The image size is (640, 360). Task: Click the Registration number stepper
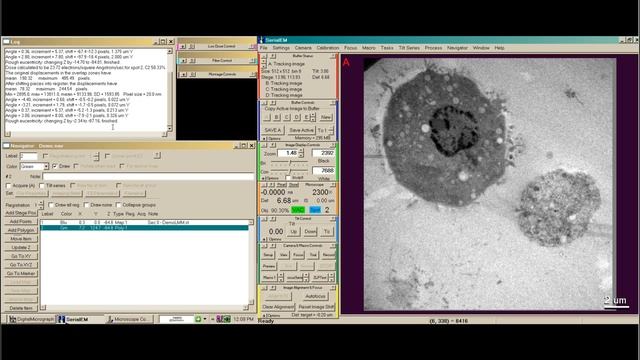(x=41, y=205)
